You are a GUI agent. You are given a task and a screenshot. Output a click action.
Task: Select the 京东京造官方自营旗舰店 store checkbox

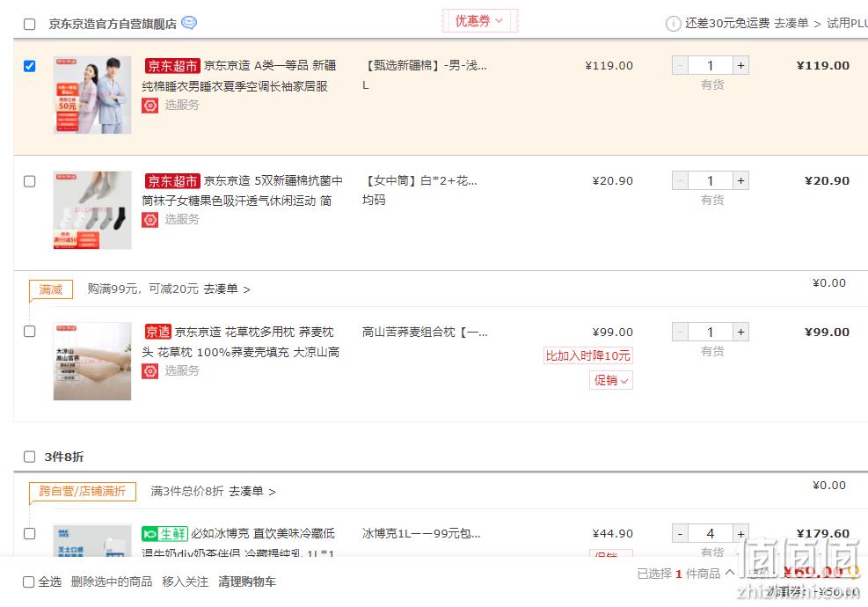coord(29,25)
